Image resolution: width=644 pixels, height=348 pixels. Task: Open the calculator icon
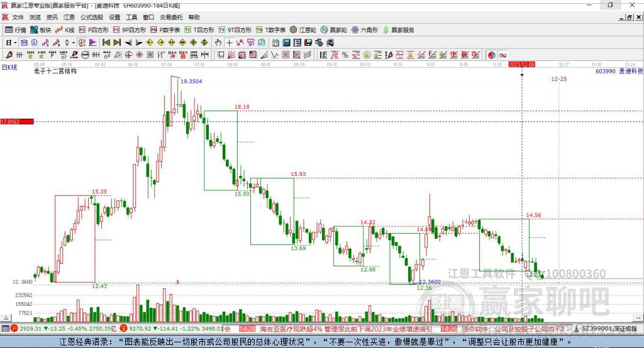pyautogui.click(x=286, y=43)
